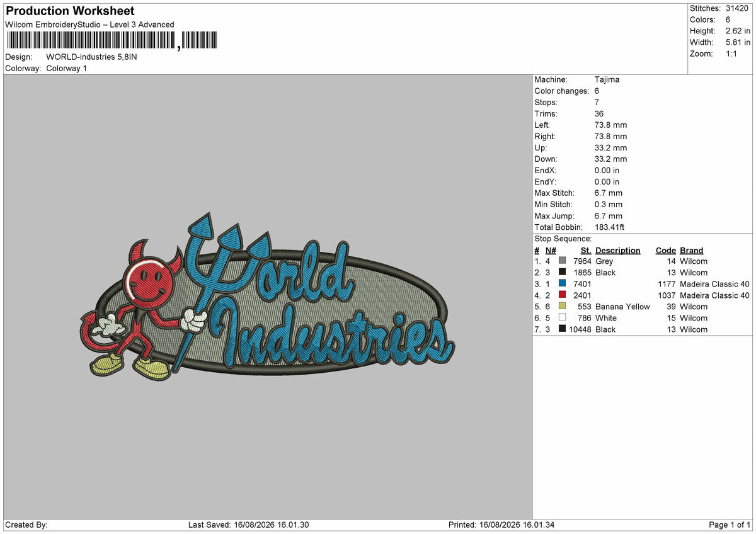Click the barcode under the worksheet title
This screenshot has width=756, height=534.
coord(112,41)
